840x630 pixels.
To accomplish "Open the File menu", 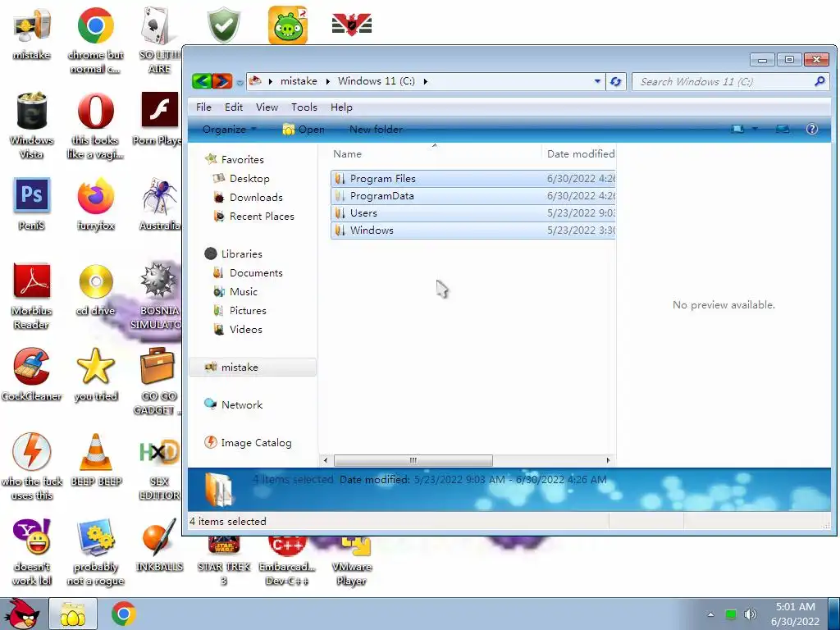I will point(203,107).
